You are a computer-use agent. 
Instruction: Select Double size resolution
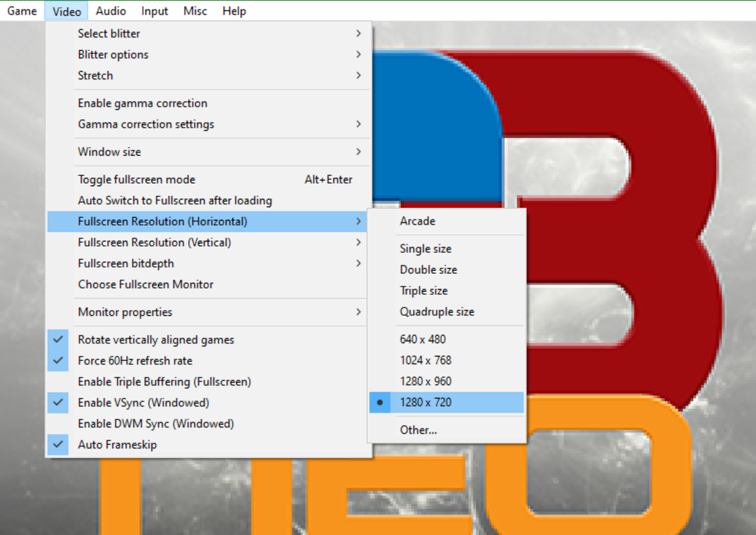447,270
